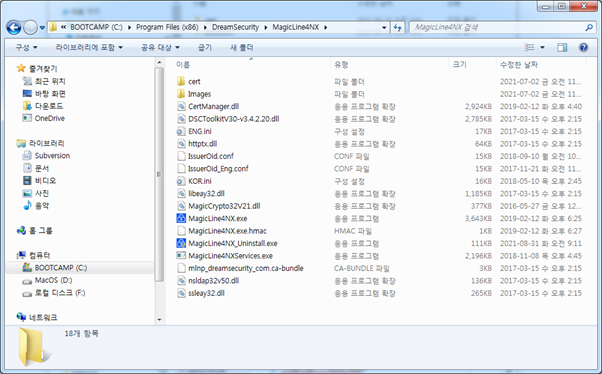This screenshot has height=374, width=602.
Task: Select the DSCToolkitV30-v3.4.2.20.dll icon
Action: (181, 119)
